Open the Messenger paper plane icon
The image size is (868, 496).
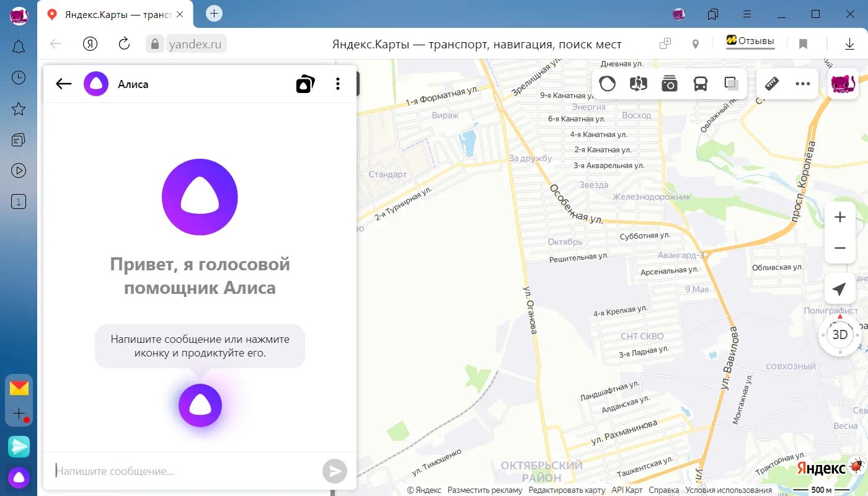19,446
